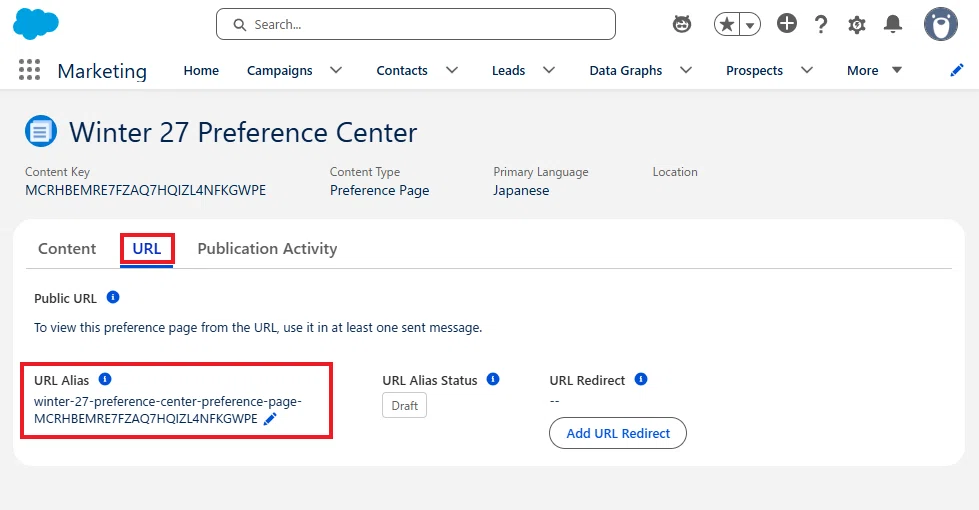979x510 pixels.
Task: Show info tooltip for URL Alias
Action: click(105, 379)
